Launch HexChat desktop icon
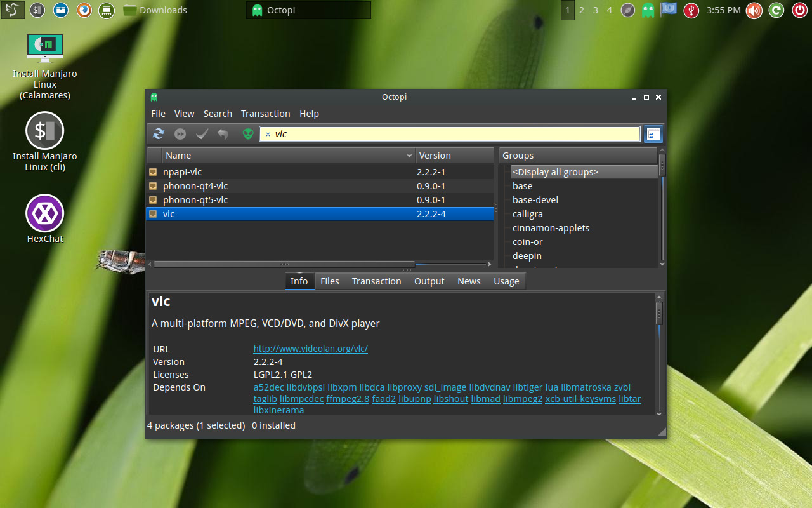The width and height of the screenshot is (812, 508). (45, 219)
